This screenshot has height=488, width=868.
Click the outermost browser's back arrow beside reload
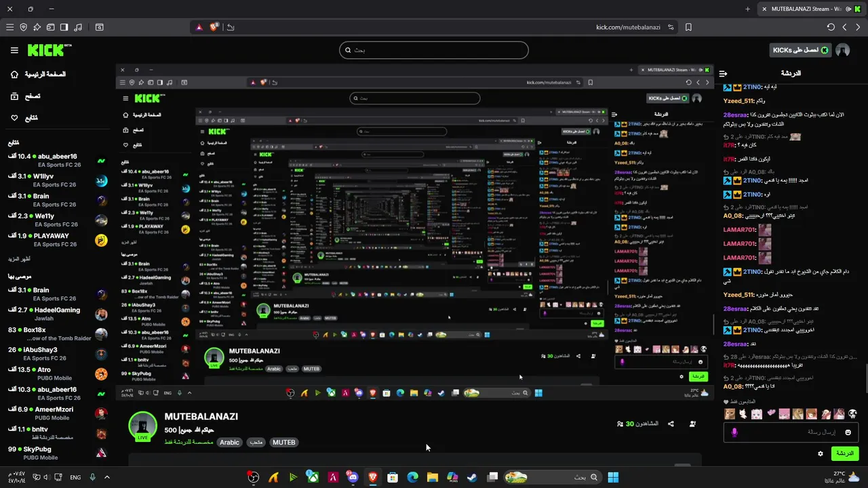pyautogui.click(x=844, y=27)
